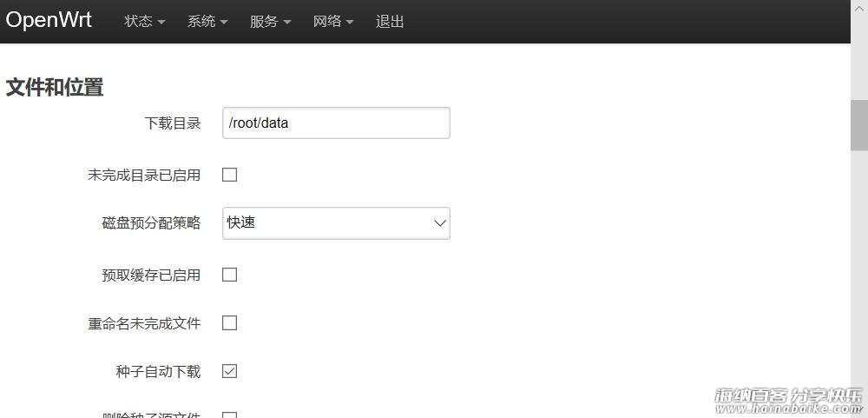868x418 pixels.
Task: Enable the 未完成目录已启用 checkbox
Action: (x=230, y=175)
